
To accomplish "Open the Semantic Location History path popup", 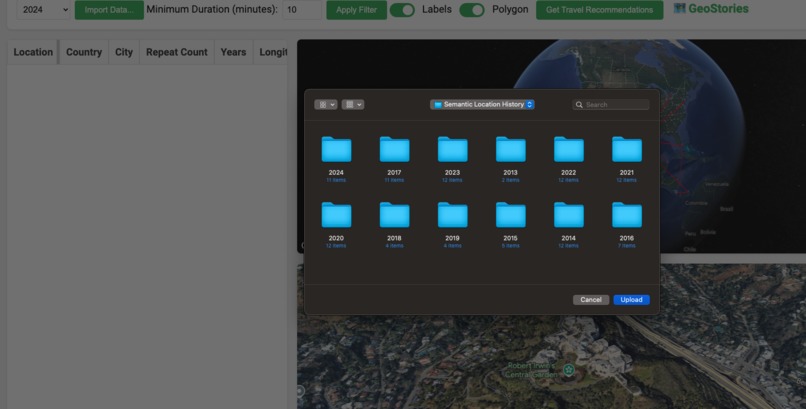I will [482, 104].
